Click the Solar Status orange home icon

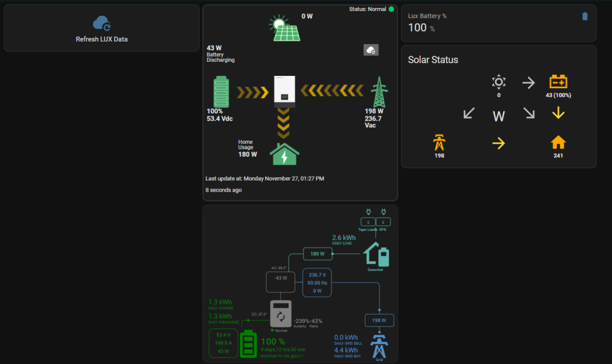tap(558, 142)
